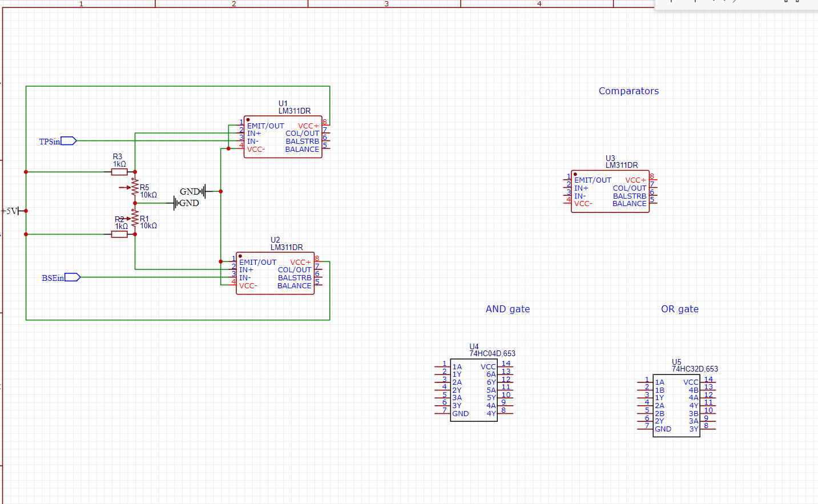818x504 pixels.
Task: Click the "1kΩ" value under R3
Action: click(119, 164)
